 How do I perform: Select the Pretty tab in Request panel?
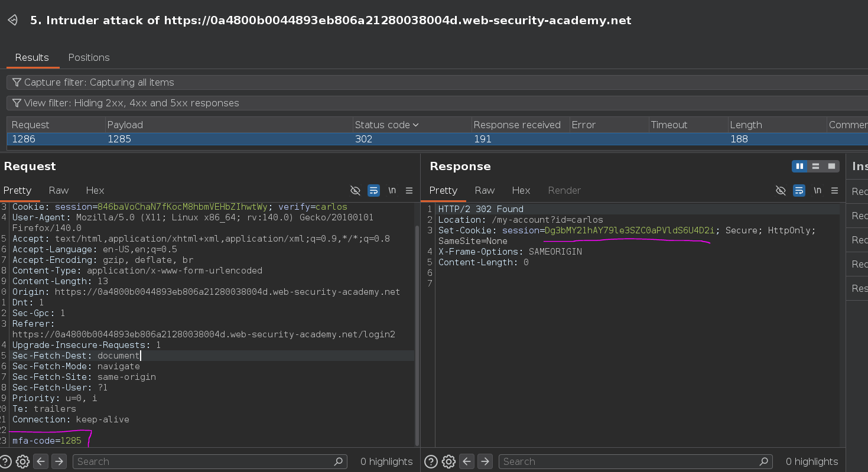(17, 190)
